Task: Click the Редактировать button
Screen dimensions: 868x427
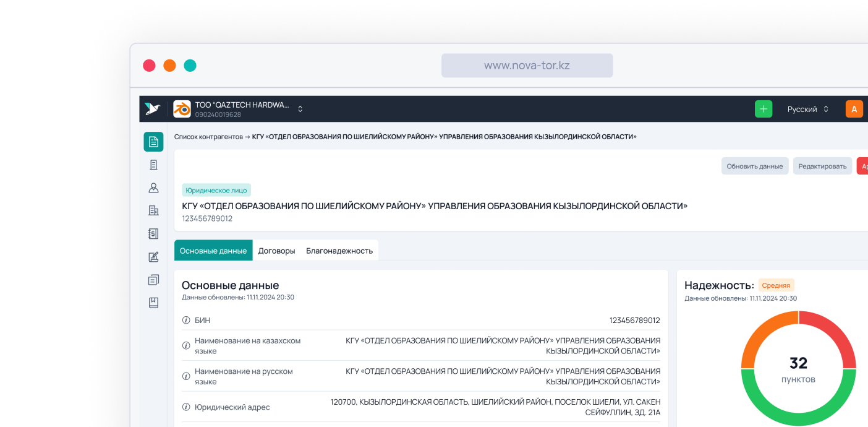Action: pos(822,166)
